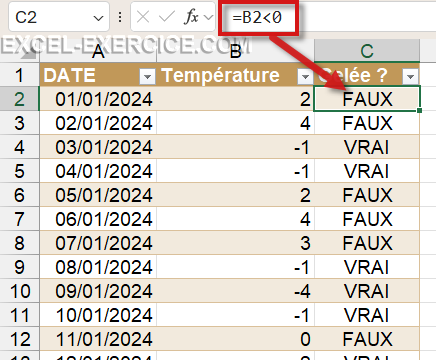
Task: Select cell with date 10/01/2024
Action: 98,315
